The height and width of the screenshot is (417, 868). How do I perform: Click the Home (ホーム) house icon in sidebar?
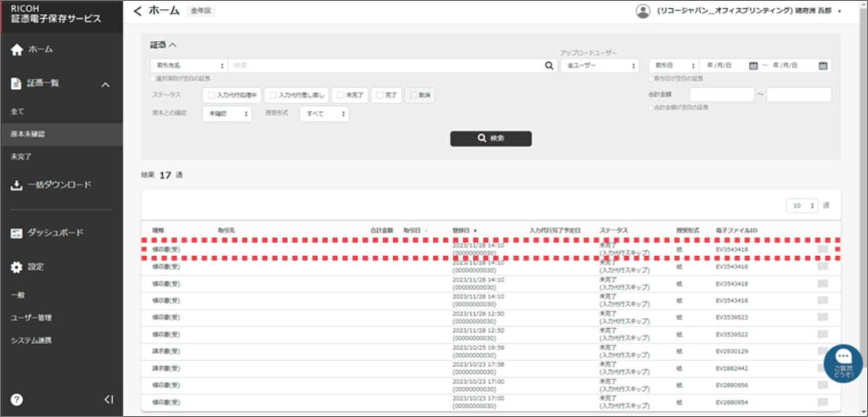[x=17, y=50]
